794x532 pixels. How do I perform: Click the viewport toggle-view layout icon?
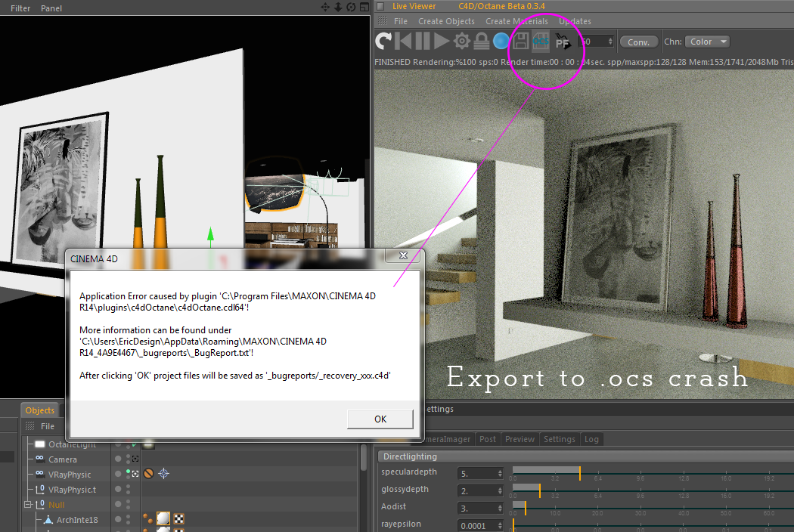point(364,7)
